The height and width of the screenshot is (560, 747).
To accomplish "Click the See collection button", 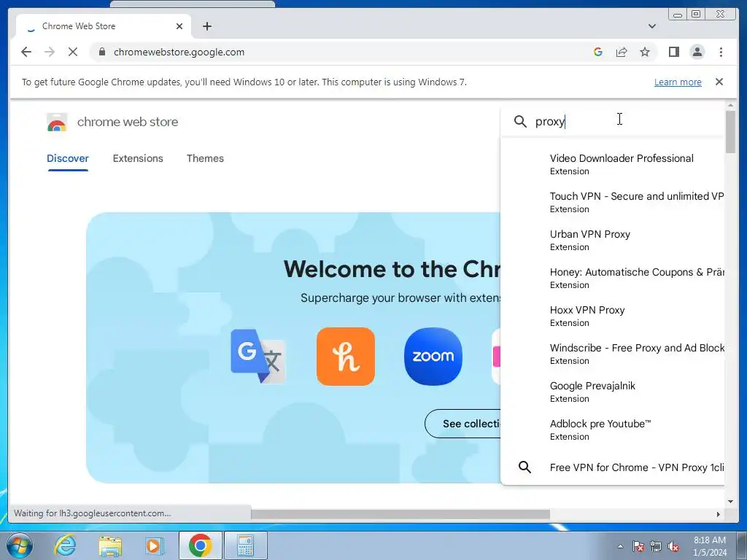I will (x=463, y=424).
